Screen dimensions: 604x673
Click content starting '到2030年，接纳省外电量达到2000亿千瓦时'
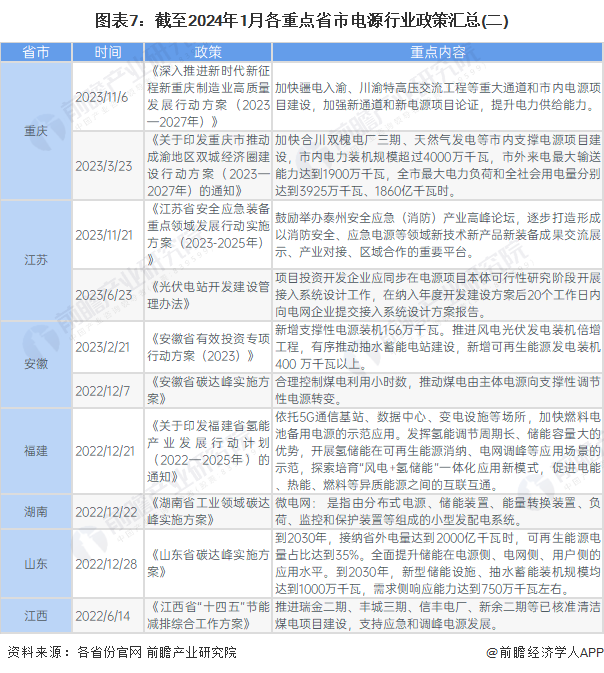(x=437, y=564)
